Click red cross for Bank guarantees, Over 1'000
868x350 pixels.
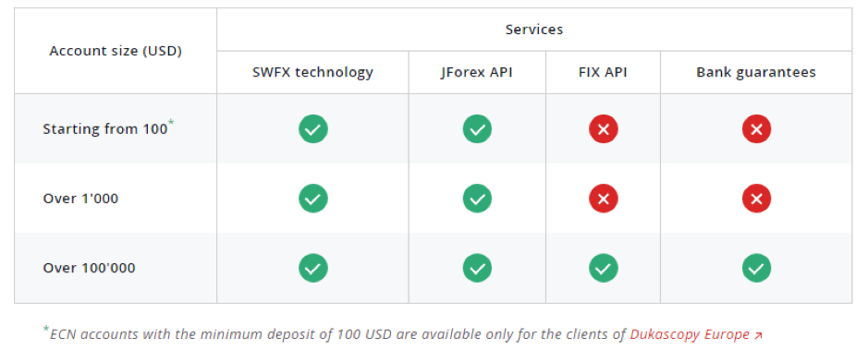point(757,199)
